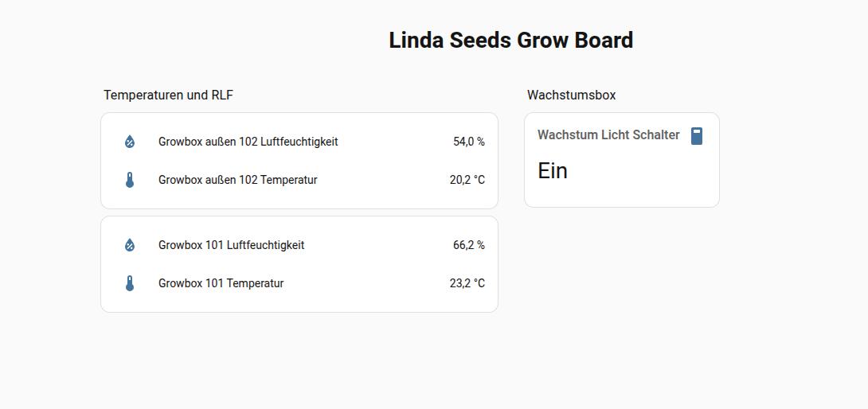
Task: Click the Linda Seeds Grow Board title
Action: 510,41
